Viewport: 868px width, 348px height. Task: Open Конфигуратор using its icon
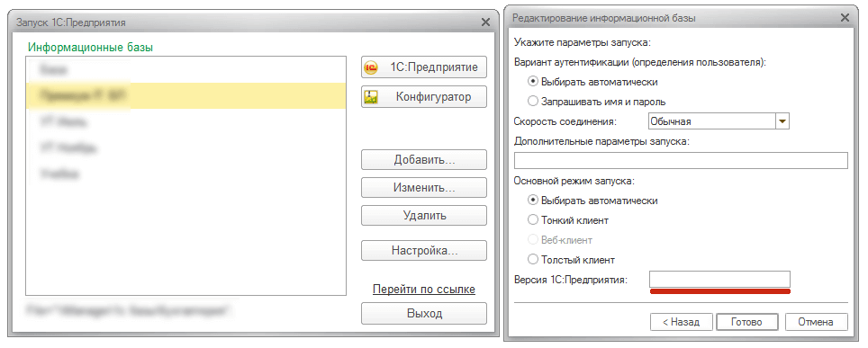point(424,97)
